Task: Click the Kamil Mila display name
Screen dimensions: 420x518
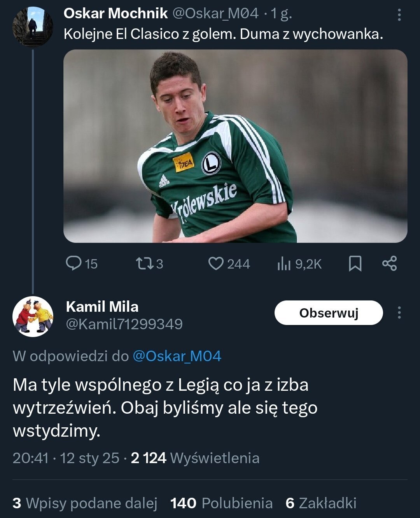Action: pos(102,307)
